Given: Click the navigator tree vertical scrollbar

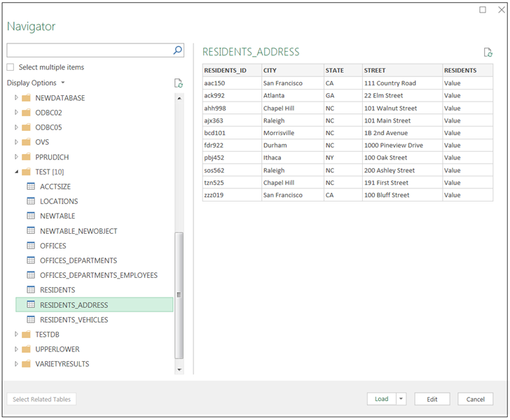Looking at the screenshot, I should pyautogui.click(x=179, y=294).
